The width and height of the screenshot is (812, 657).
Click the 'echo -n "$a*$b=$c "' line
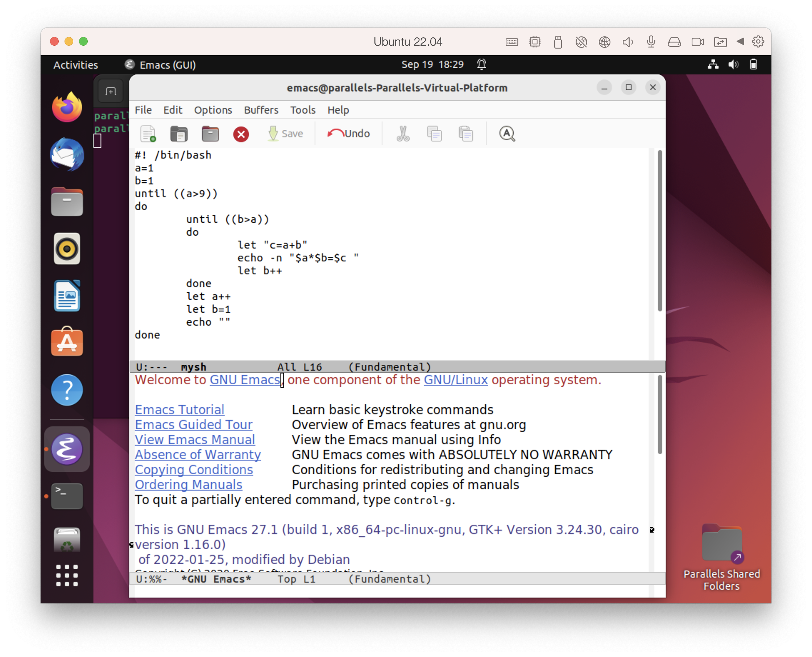(x=298, y=258)
